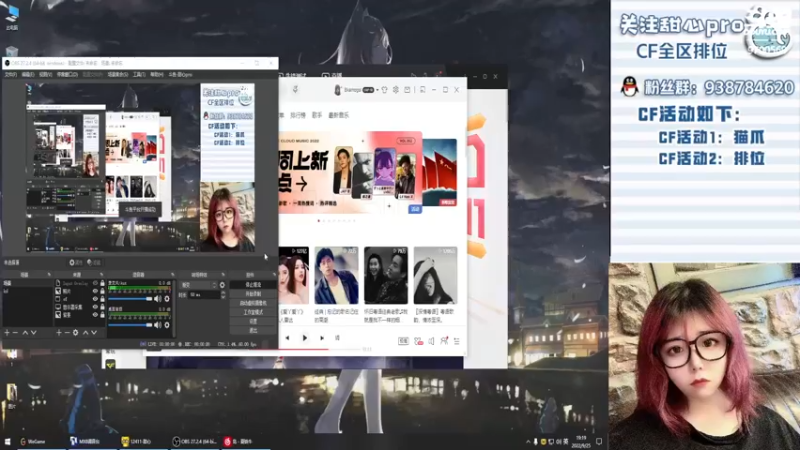Open OBS 设置 from the controls dock
Screen dimensions: 800x450
(253, 321)
